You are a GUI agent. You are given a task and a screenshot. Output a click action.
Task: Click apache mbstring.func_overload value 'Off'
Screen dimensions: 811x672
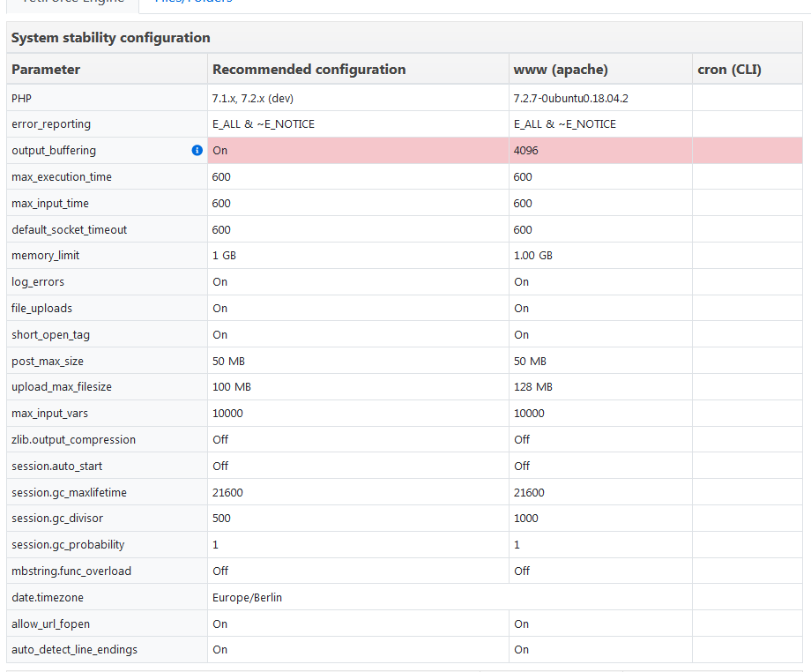[x=522, y=571]
